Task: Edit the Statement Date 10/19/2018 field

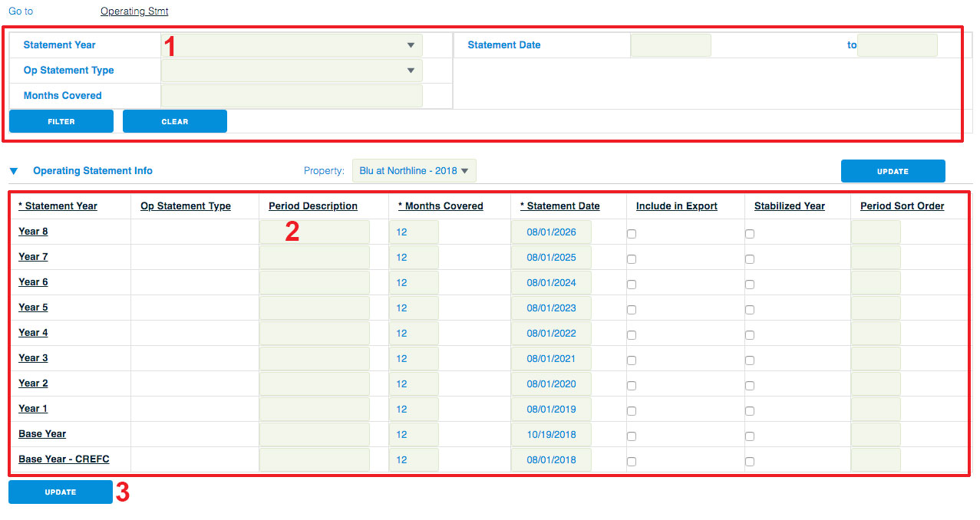Action: 551,435
